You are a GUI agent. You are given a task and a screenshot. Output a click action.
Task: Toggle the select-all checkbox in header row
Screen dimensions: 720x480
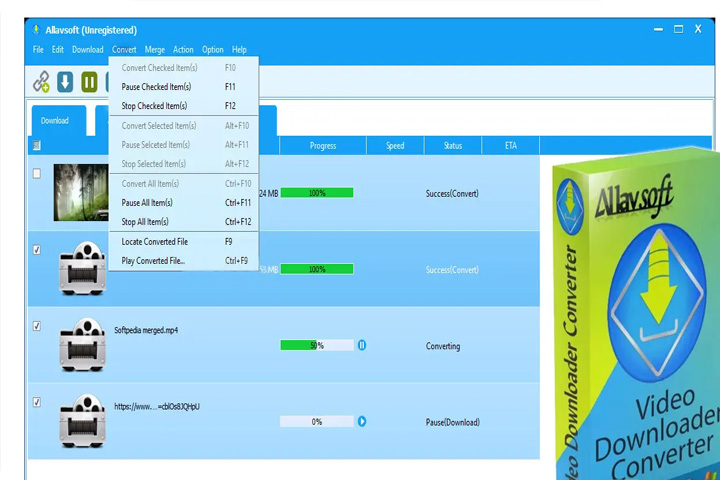pos(37,146)
